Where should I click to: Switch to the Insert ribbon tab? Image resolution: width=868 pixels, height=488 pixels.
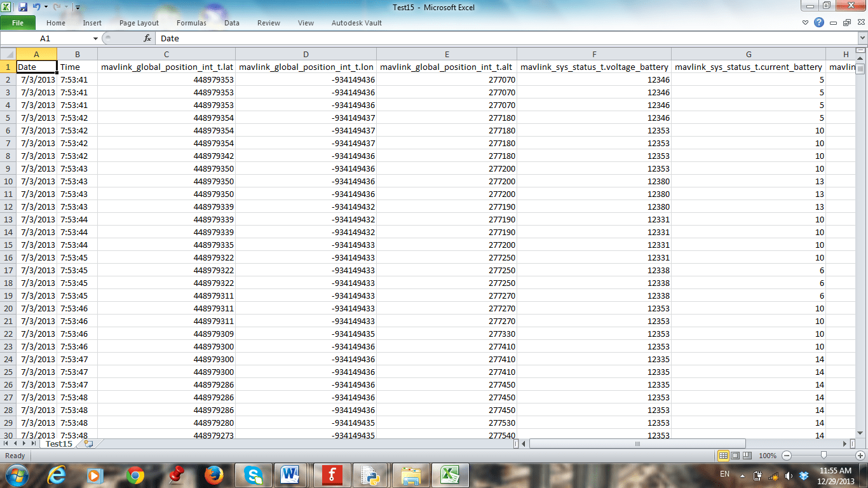[92, 23]
